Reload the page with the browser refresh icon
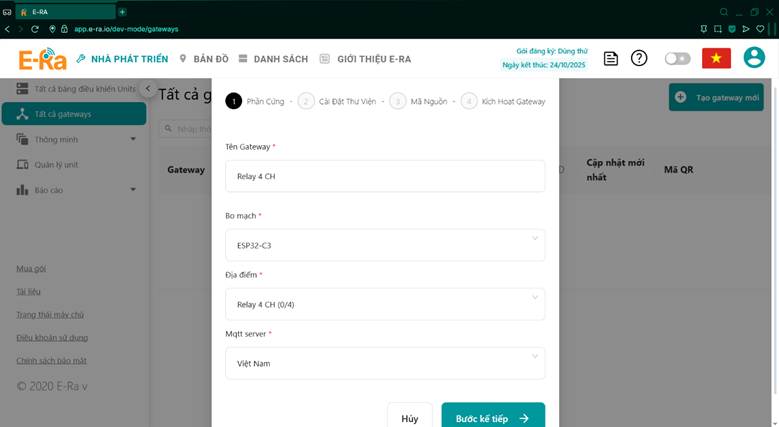The height and width of the screenshot is (427, 779). pos(35,29)
